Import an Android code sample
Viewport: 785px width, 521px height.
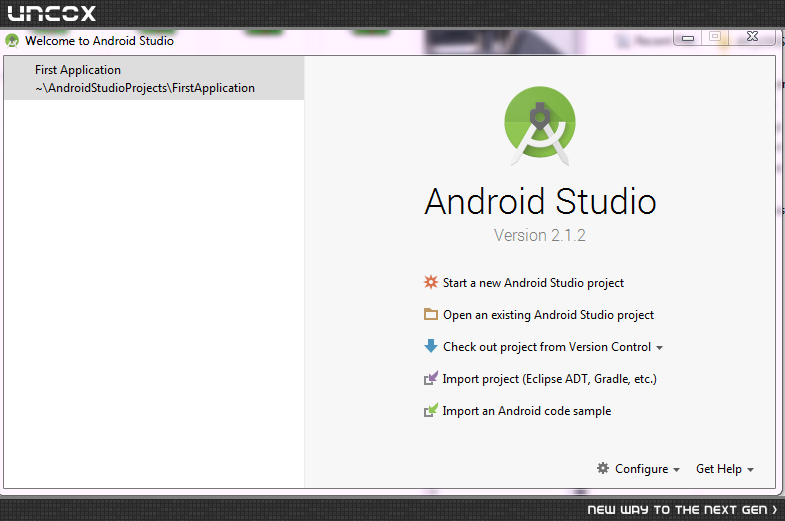pyautogui.click(x=527, y=411)
